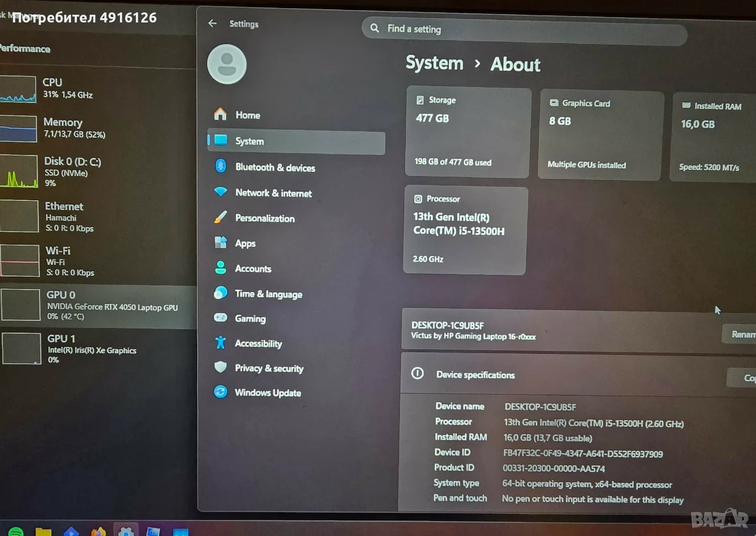The width and height of the screenshot is (756, 536).
Task: Click the text '16,0 GB (13,7 GB usable)'
Action: point(548,438)
